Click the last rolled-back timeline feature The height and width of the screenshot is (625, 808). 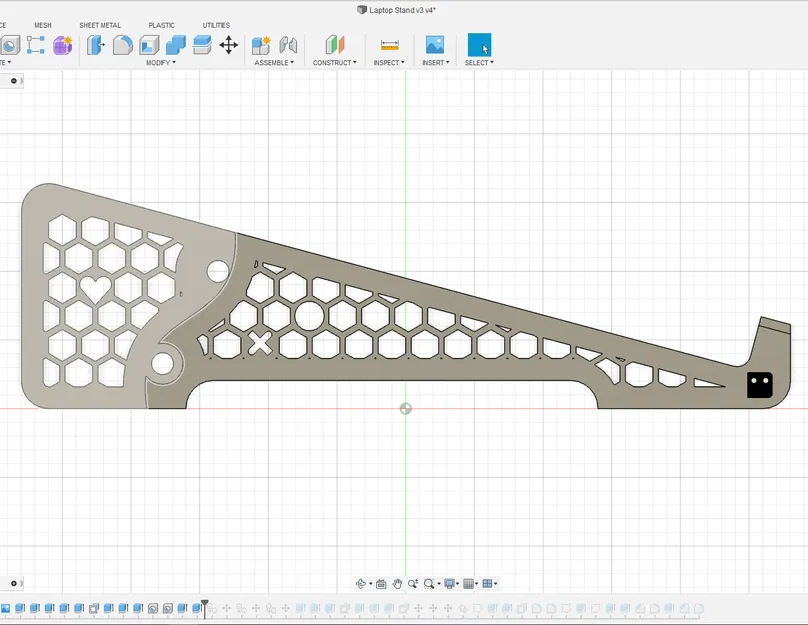699,609
